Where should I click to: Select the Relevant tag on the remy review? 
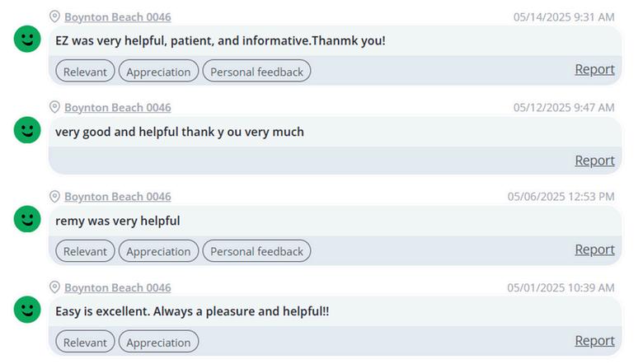tap(85, 251)
